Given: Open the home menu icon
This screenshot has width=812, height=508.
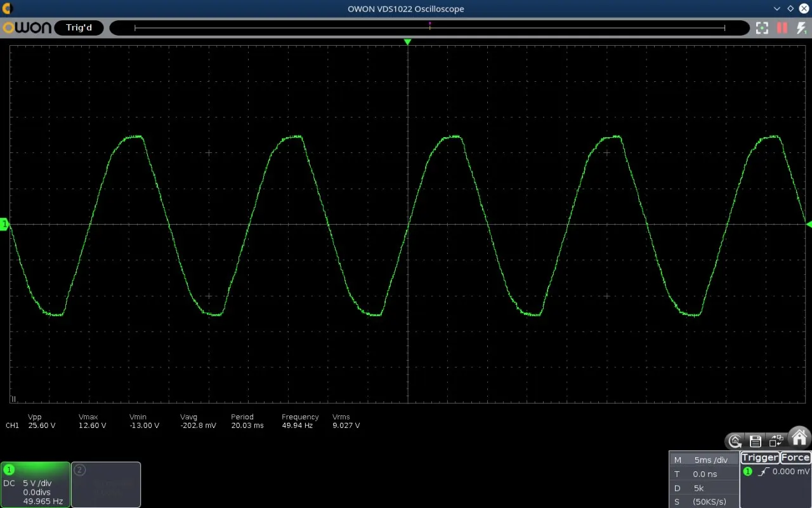Looking at the screenshot, I should (799, 438).
